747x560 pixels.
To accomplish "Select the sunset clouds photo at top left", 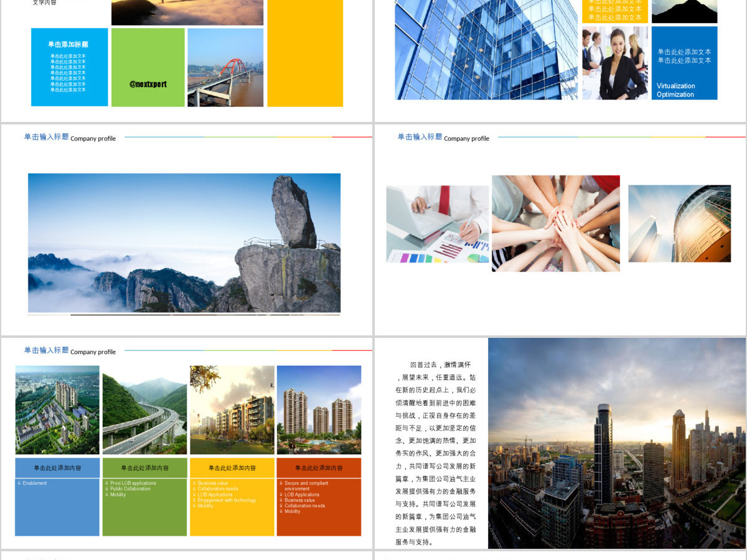I will click(187, 12).
